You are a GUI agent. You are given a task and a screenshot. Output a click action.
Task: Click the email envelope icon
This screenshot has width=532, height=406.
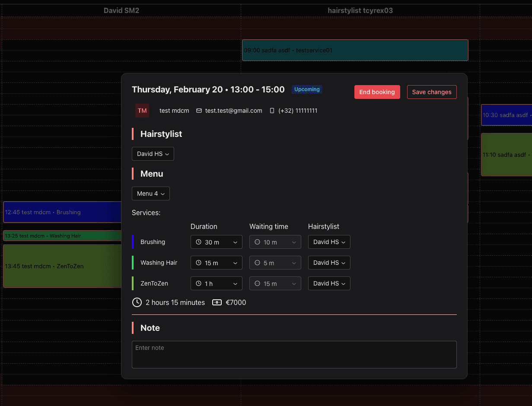coord(199,111)
